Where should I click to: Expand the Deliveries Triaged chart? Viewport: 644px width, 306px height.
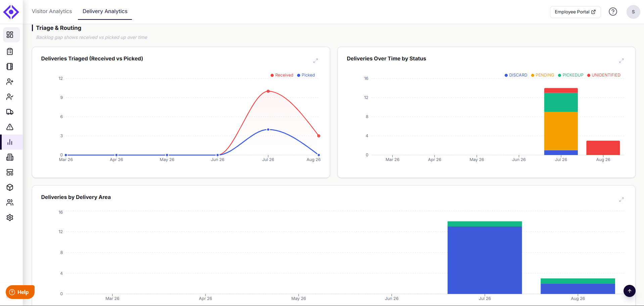pos(316,61)
